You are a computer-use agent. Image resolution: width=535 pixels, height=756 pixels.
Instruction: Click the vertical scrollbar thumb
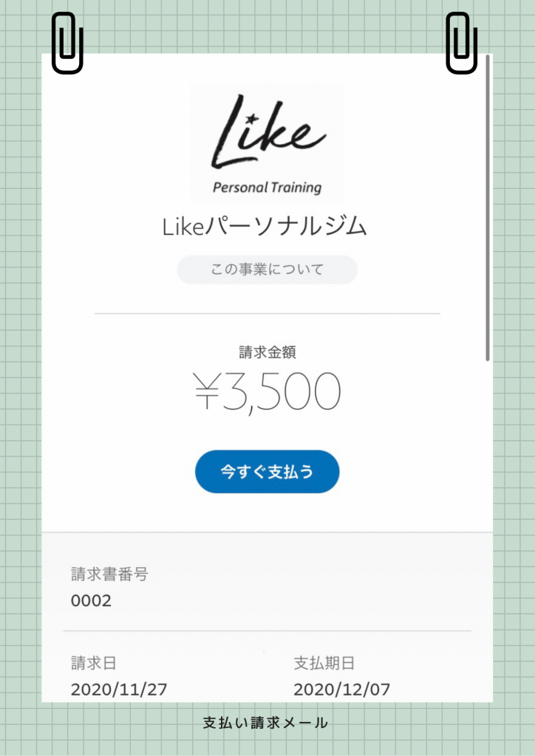tap(488, 207)
